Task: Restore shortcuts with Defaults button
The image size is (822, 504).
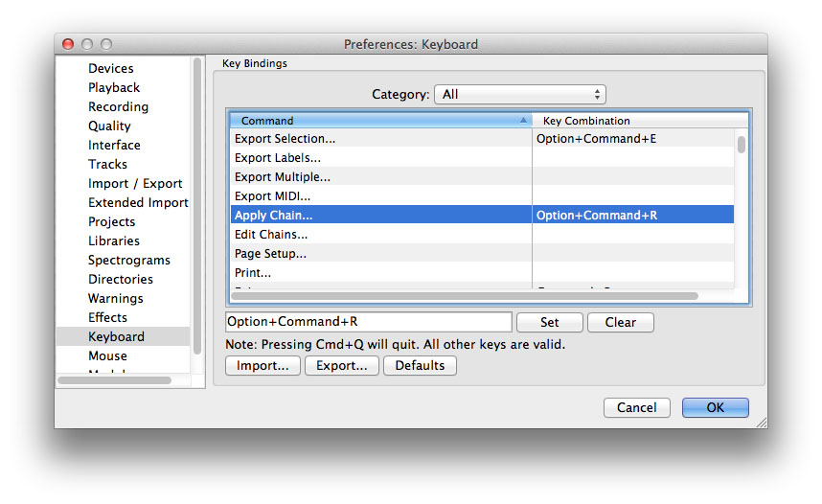Action: point(420,365)
